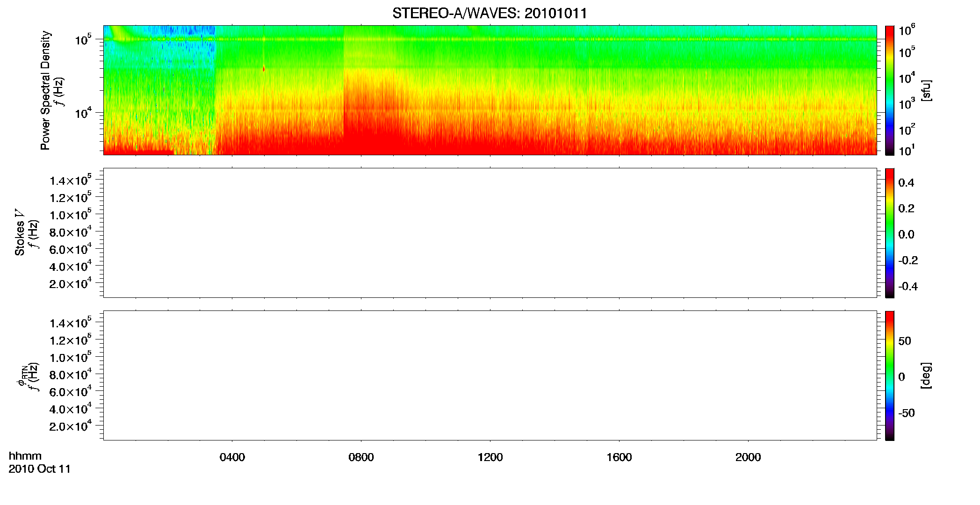
Task: Click the hhmm axis caption
Action: point(25,456)
